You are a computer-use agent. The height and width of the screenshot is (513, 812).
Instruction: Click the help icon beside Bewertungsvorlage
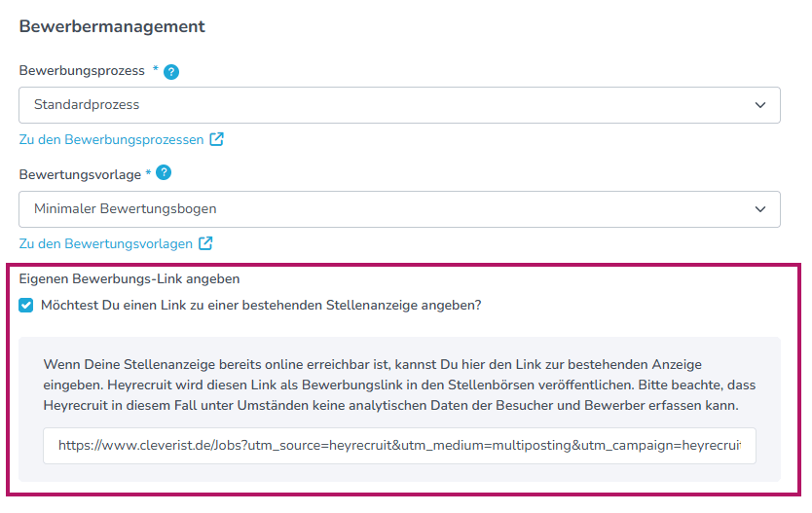coord(164,173)
